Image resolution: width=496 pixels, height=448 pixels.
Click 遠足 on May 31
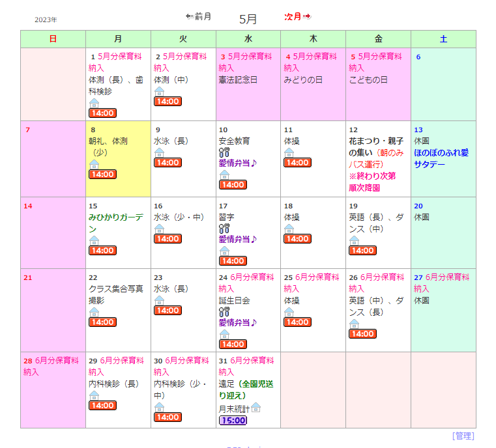(226, 384)
